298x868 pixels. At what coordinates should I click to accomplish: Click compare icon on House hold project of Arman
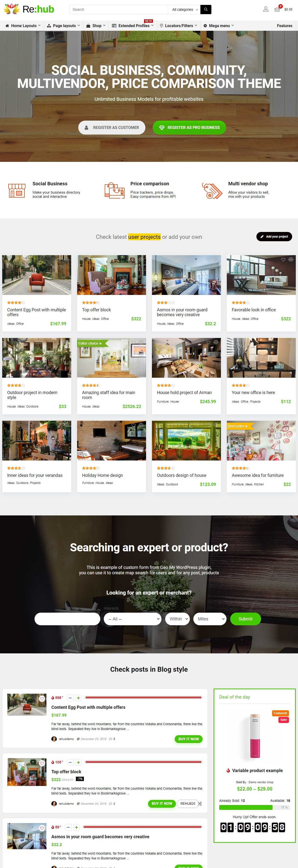pos(216,342)
